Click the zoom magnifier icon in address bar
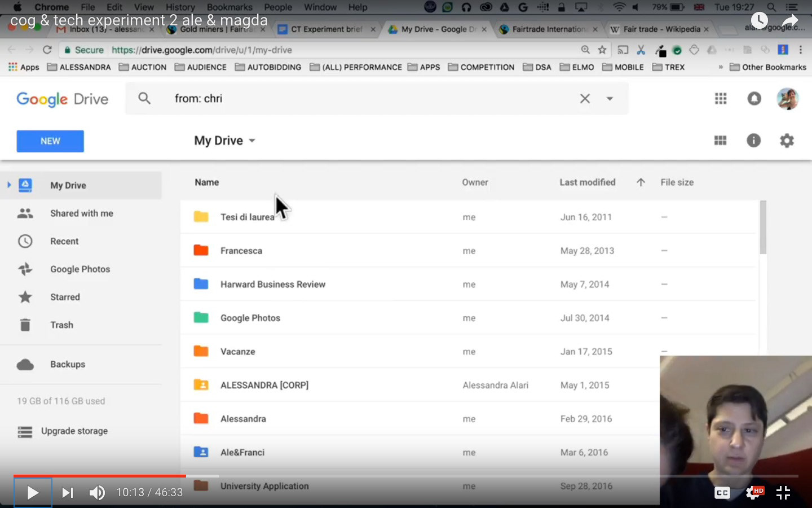Screen dimensions: 812x508 (585, 50)
